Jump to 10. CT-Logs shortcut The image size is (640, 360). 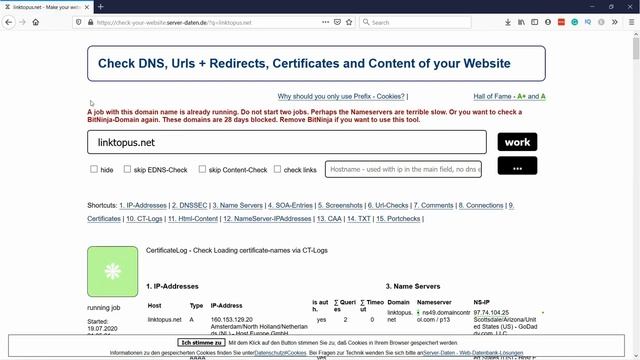click(x=144, y=219)
